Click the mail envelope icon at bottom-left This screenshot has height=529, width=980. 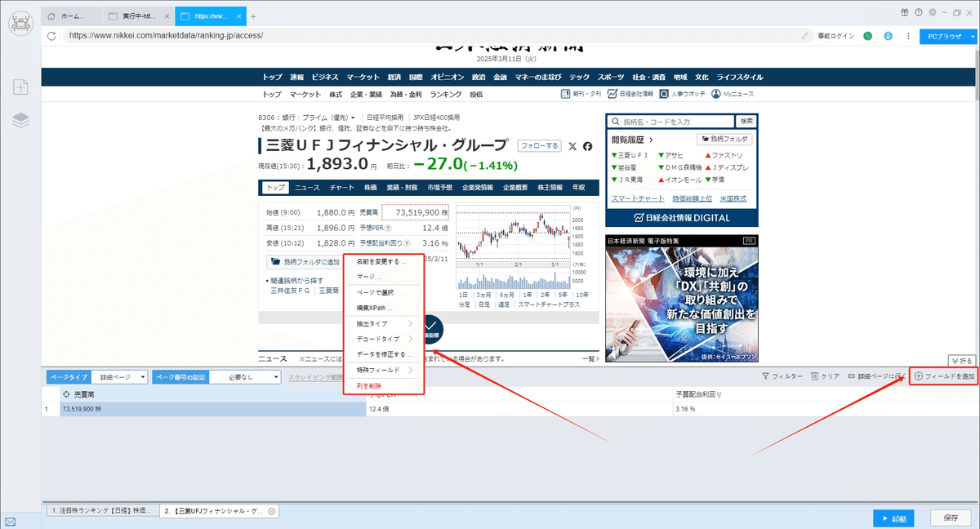10,522
